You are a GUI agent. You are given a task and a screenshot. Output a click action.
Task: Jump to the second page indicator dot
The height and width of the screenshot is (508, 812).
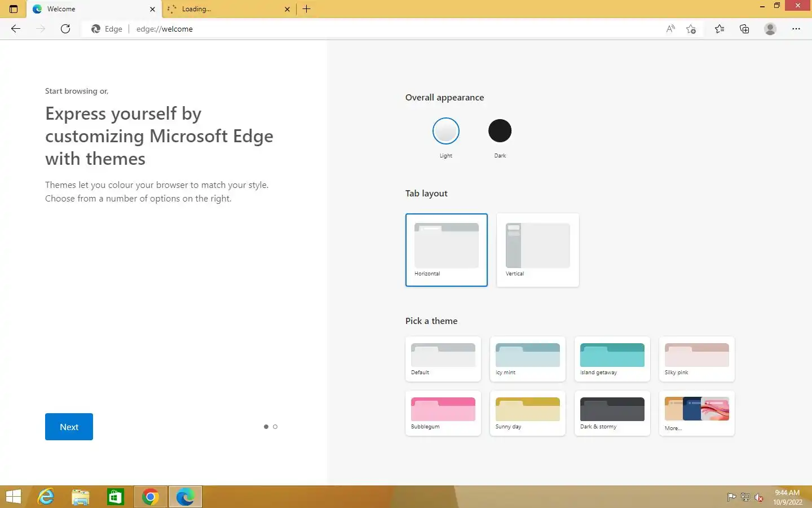coord(275,427)
